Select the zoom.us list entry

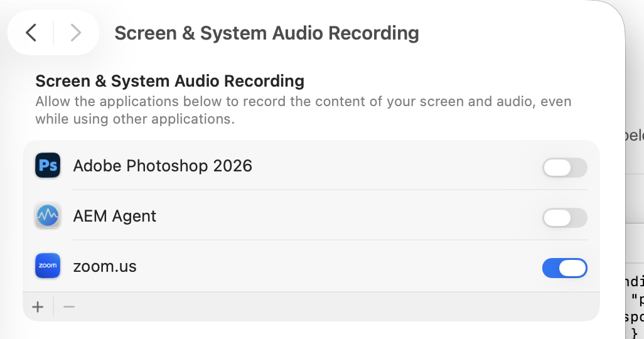tap(311, 266)
